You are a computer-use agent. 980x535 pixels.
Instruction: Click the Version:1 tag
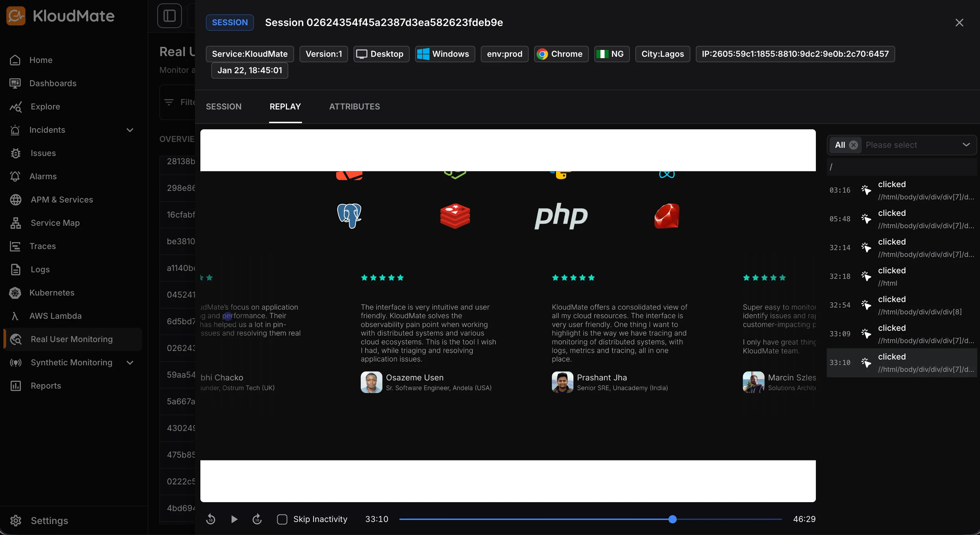pos(324,54)
